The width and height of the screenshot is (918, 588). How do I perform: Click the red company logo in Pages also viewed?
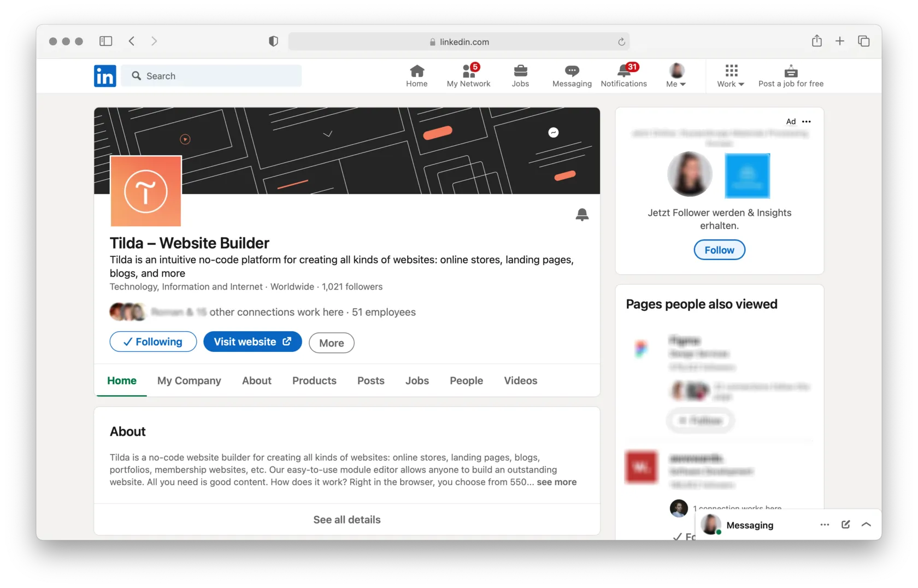point(642,467)
